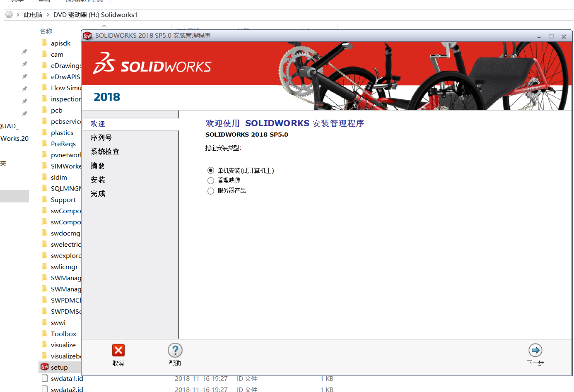This screenshot has height=392, width=574.
Task: Click 此电脑 in the Explorer breadcrumb
Action: [x=33, y=14]
